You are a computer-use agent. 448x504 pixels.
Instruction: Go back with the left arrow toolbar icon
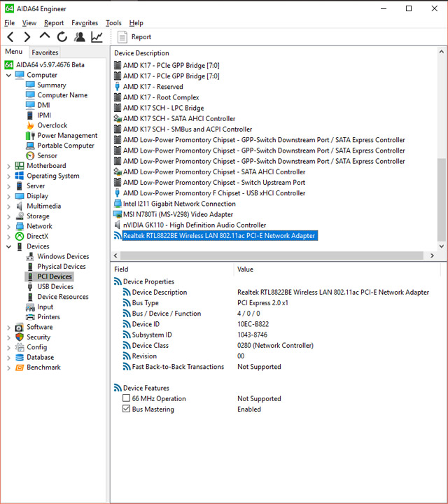tap(10, 37)
